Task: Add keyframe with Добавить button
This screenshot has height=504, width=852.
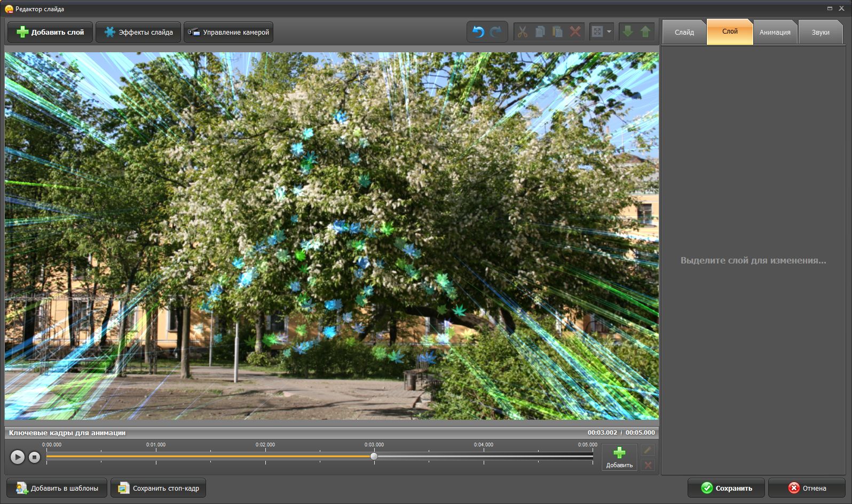Action: [619, 458]
